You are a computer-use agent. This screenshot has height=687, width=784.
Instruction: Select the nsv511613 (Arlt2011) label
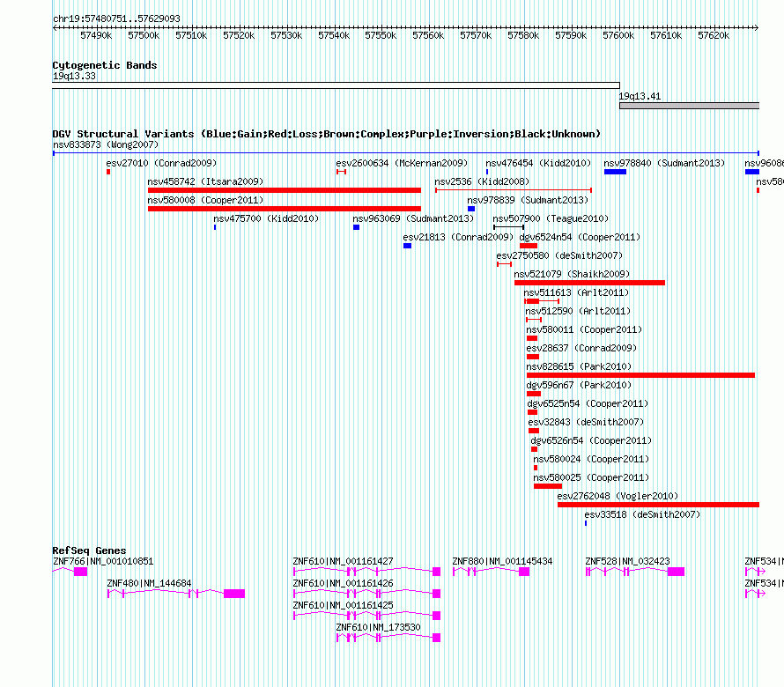pyautogui.click(x=576, y=293)
